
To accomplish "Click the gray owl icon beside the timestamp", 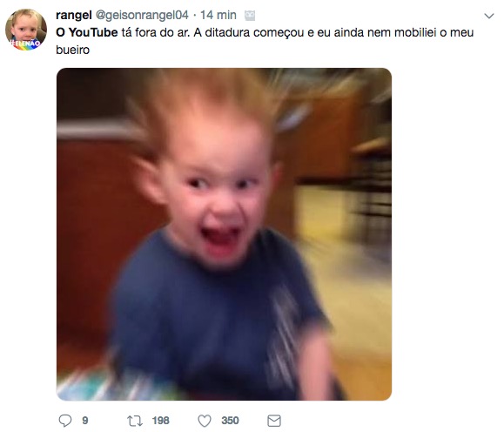I will tap(250, 16).
